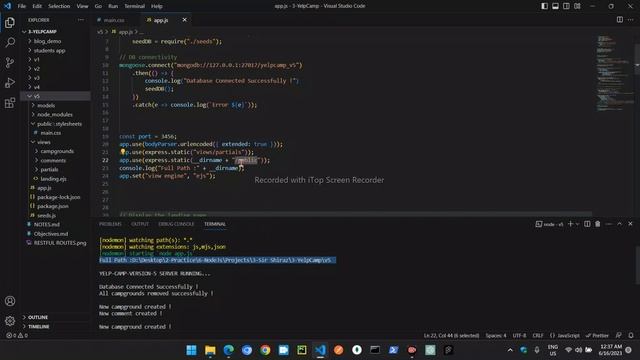
Task: Toggle the primary side bar layout icon
Action: 544,6
